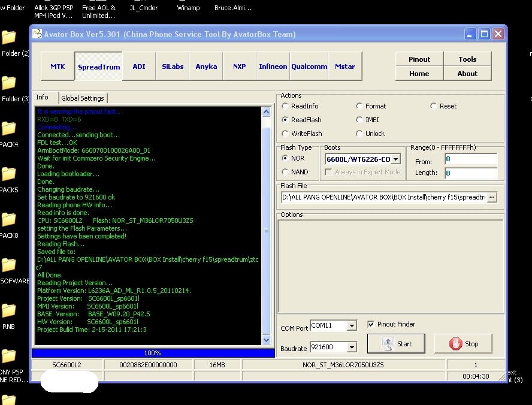Viewport: 532px width, 405px height.
Task: Browse for Flash File with ellipsis button
Action: 492,197
